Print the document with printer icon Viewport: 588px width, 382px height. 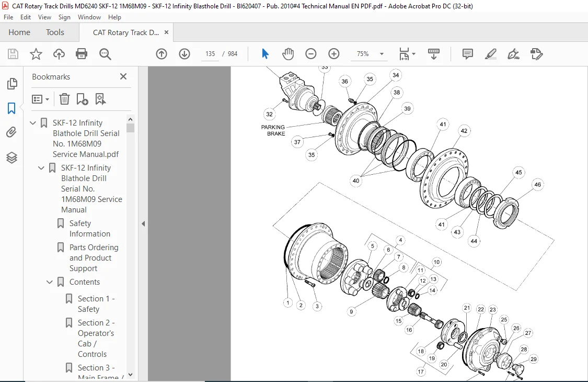pyautogui.click(x=82, y=54)
